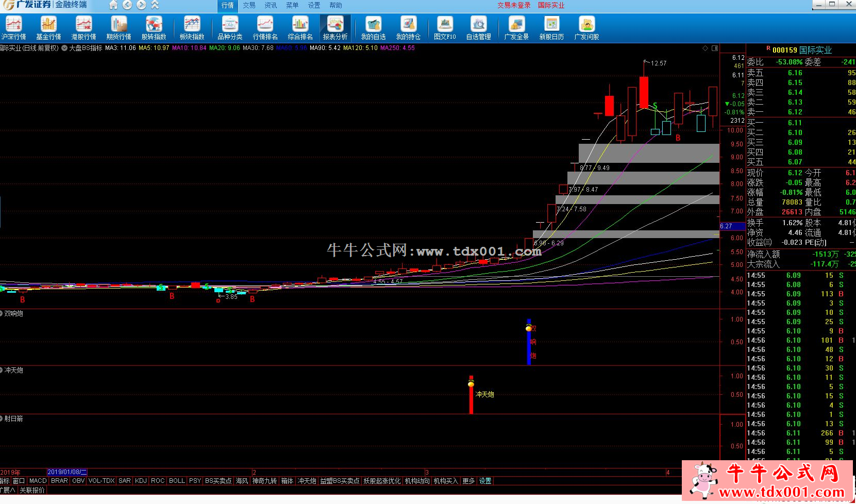Select 海风 indicator tab
Screen dimensions: 856x504
click(242, 481)
